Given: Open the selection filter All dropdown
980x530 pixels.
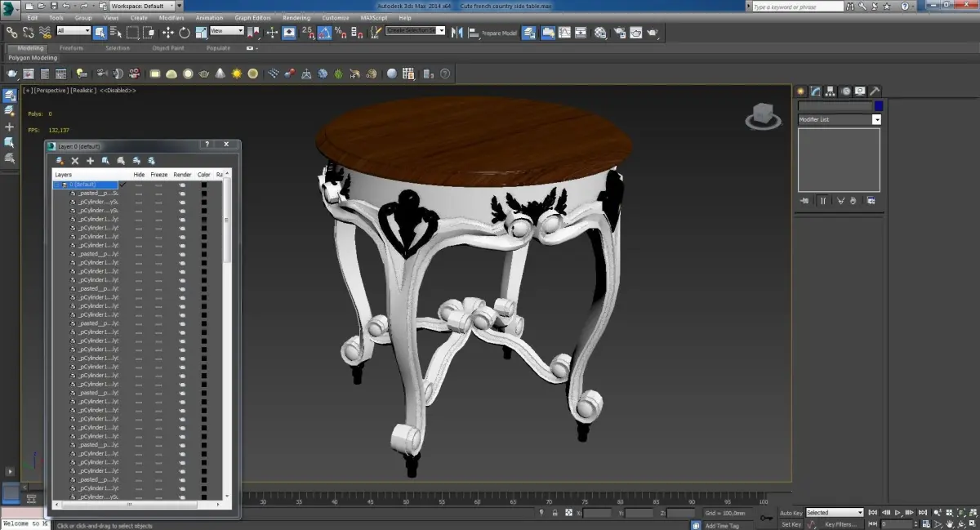Looking at the screenshot, I should point(73,31).
